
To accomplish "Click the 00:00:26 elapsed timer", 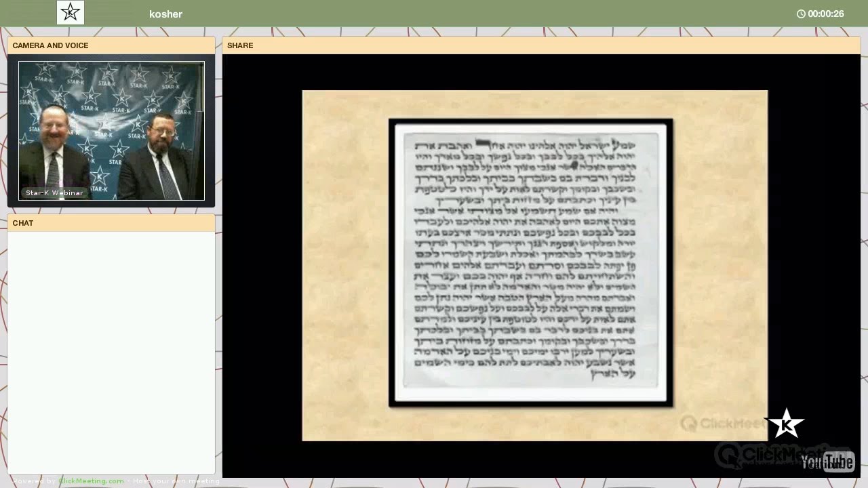I will pyautogui.click(x=826, y=14).
